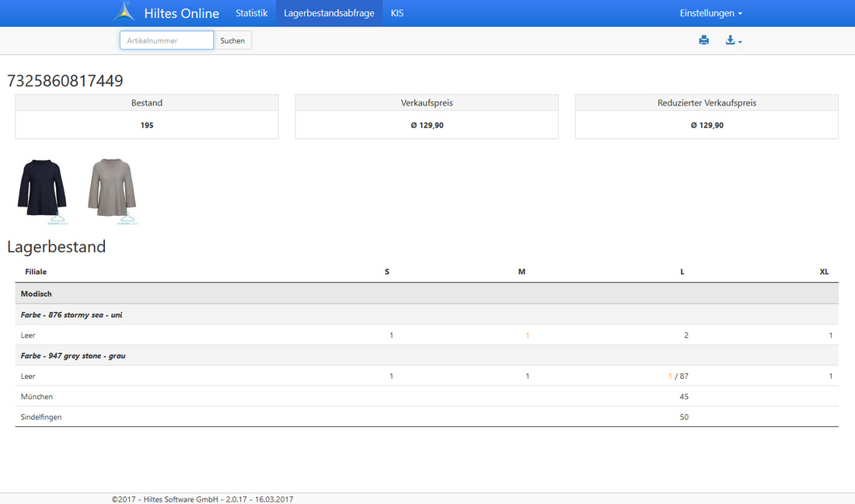Select the grey sweater thumbnail

click(112, 190)
